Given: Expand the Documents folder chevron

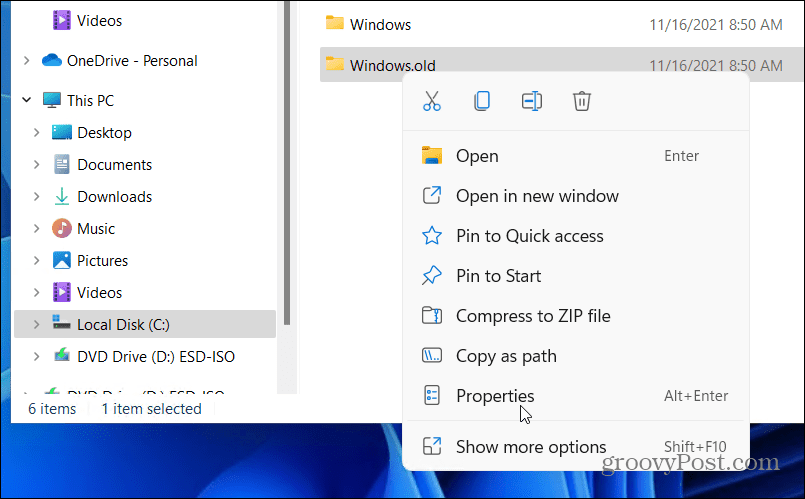Looking at the screenshot, I should click(37, 164).
